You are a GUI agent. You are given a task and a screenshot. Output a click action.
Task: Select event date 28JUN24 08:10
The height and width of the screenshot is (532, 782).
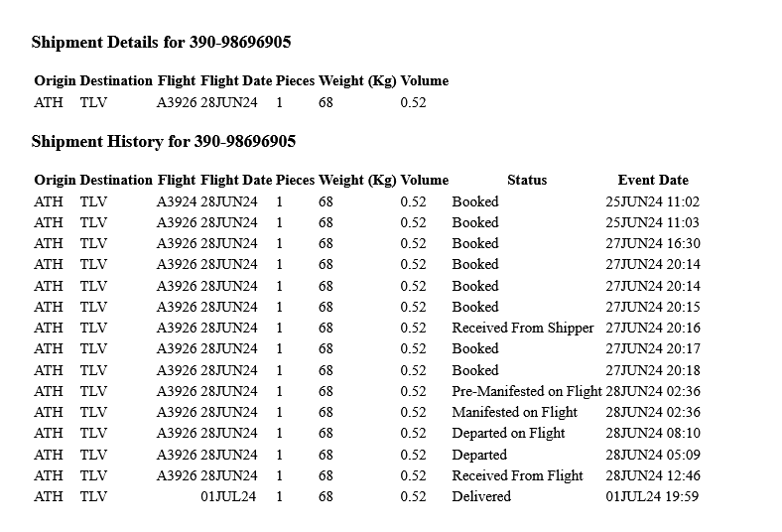pyautogui.click(x=652, y=433)
